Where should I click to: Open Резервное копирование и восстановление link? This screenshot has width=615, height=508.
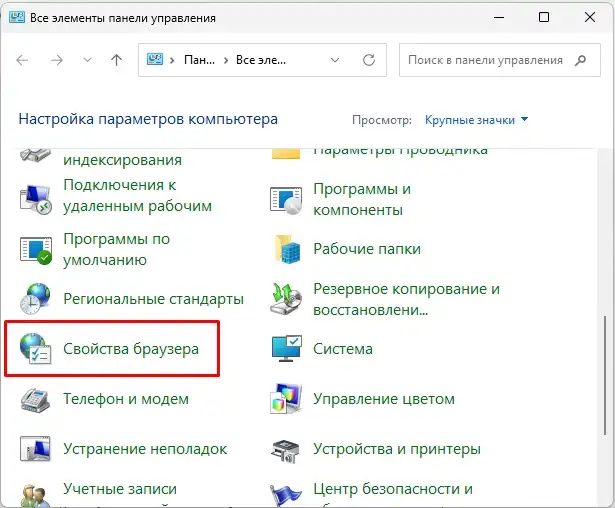pos(406,299)
